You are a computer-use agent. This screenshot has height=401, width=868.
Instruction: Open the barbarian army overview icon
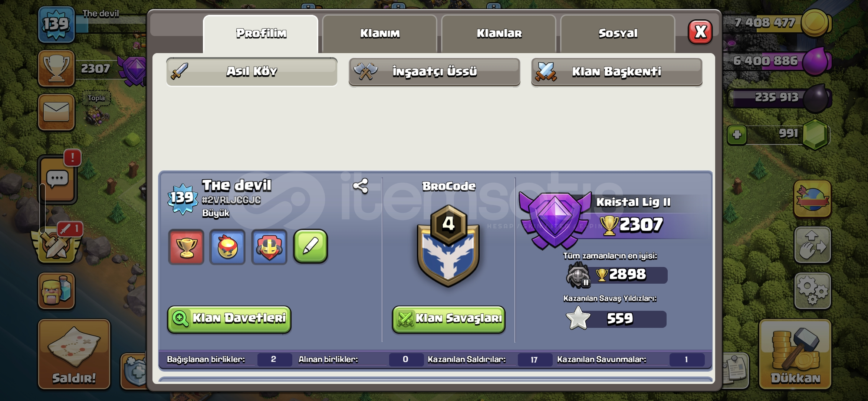(56, 291)
